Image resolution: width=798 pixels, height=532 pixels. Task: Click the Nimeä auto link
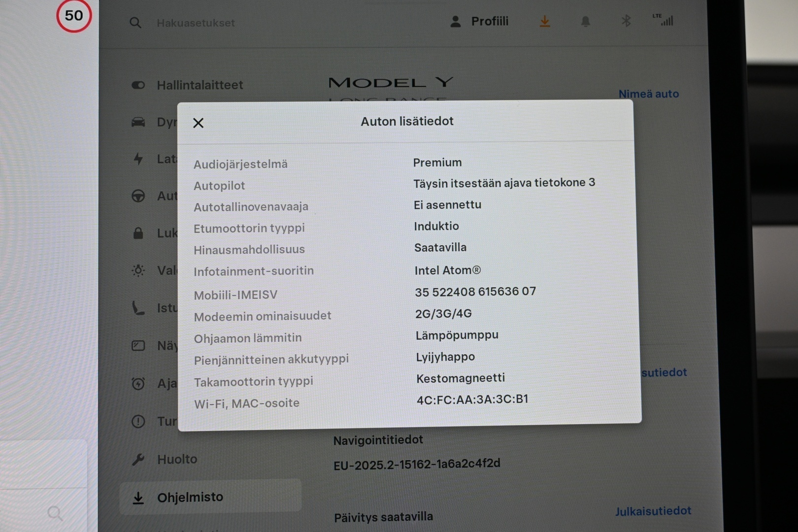pyautogui.click(x=648, y=94)
